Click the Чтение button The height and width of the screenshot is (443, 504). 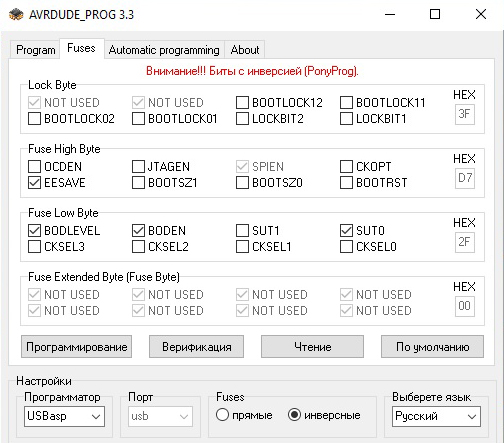(x=312, y=347)
